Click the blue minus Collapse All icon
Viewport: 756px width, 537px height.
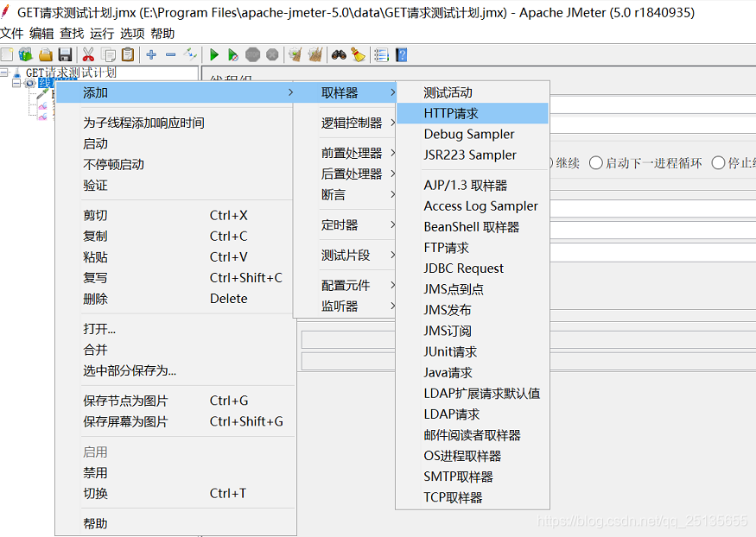171,54
